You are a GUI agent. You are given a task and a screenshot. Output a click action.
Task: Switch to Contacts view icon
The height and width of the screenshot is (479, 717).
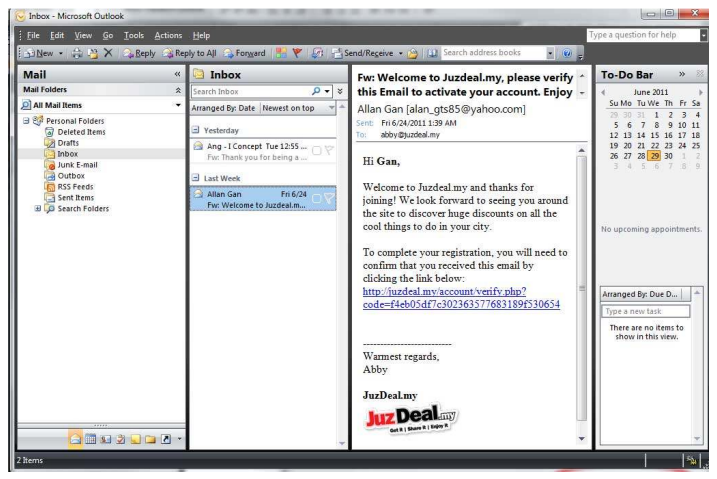[x=106, y=439]
